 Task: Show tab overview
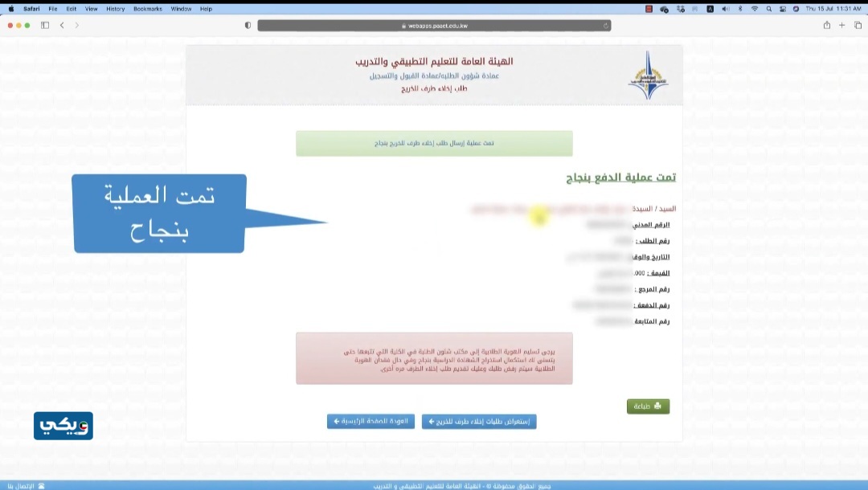[x=858, y=26]
